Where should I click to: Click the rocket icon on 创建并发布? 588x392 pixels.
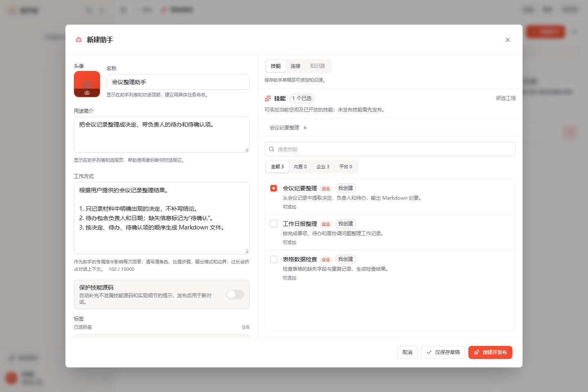pyautogui.click(x=477, y=352)
